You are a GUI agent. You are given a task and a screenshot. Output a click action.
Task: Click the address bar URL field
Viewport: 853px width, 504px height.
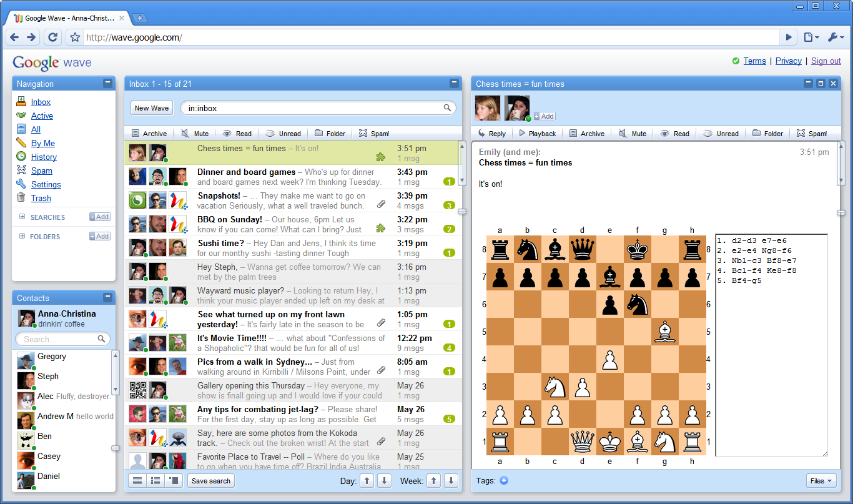point(431,37)
